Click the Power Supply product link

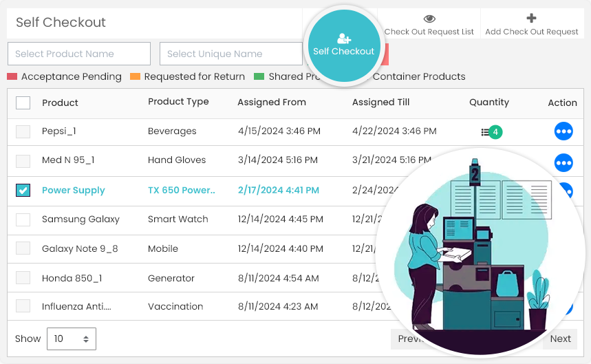pos(74,191)
